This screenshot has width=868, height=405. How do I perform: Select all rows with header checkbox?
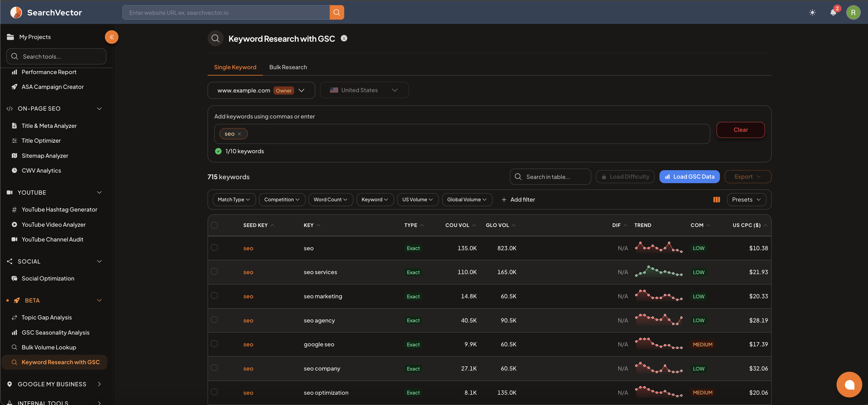[214, 225]
